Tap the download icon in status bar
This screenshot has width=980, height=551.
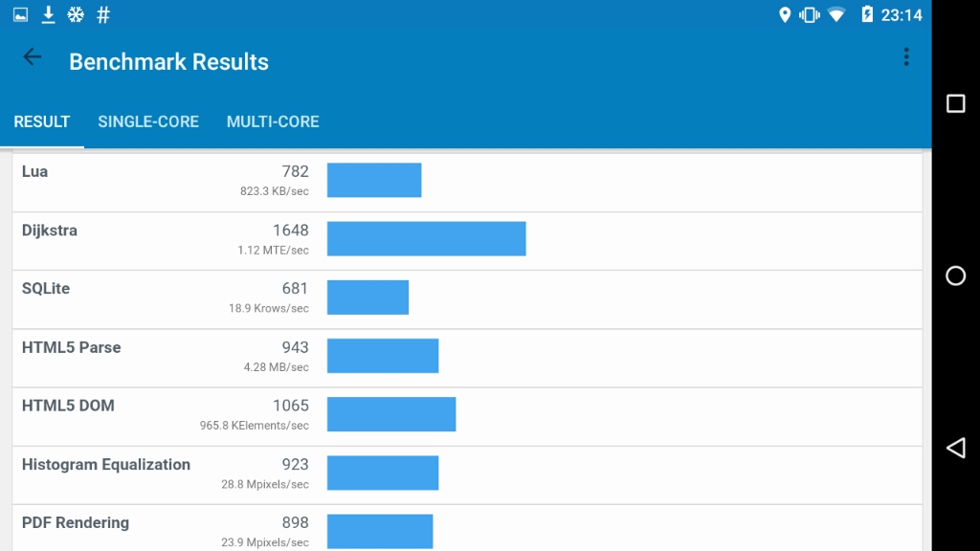48,14
